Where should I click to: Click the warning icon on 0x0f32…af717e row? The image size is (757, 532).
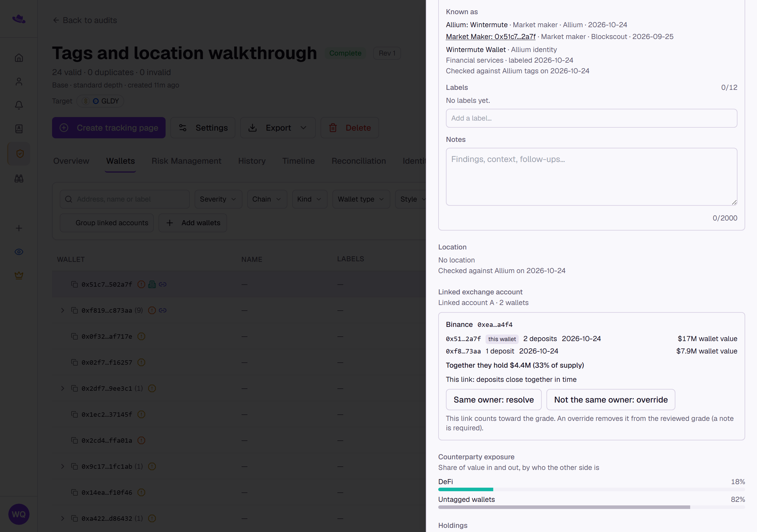[141, 337]
